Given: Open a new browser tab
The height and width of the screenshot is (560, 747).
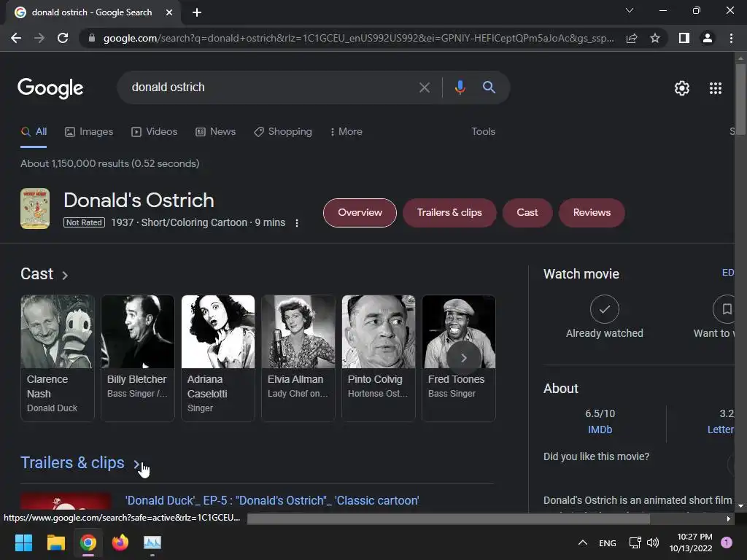Looking at the screenshot, I should point(197,12).
